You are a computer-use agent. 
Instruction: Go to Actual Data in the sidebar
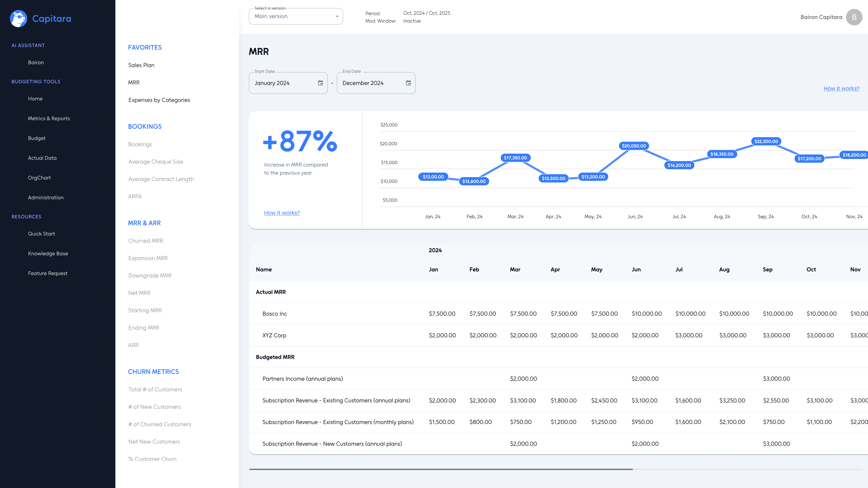point(42,158)
